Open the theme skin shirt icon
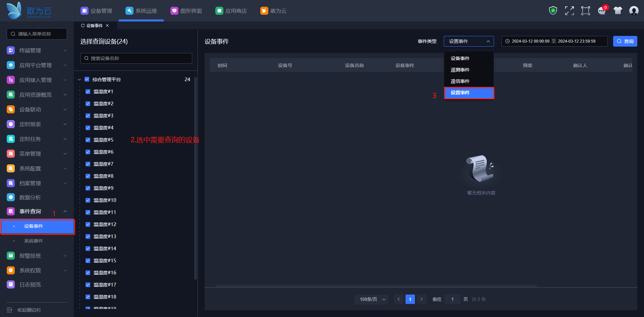The width and height of the screenshot is (644, 317). pos(618,11)
